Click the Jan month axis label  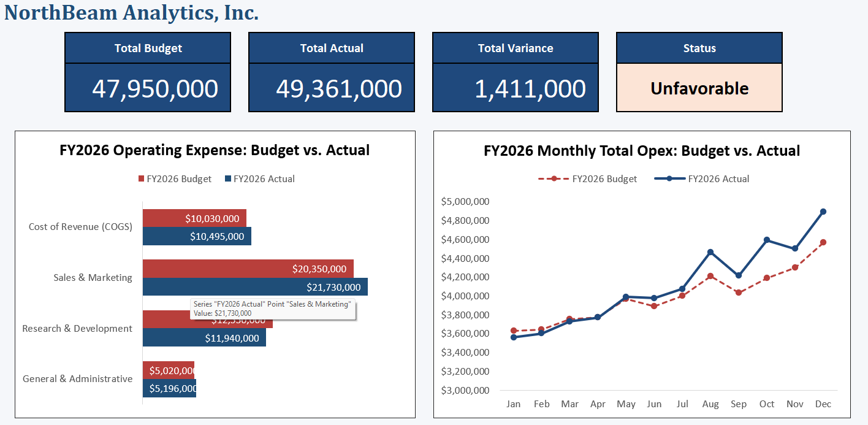pyautogui.click(x=514, y=404)
